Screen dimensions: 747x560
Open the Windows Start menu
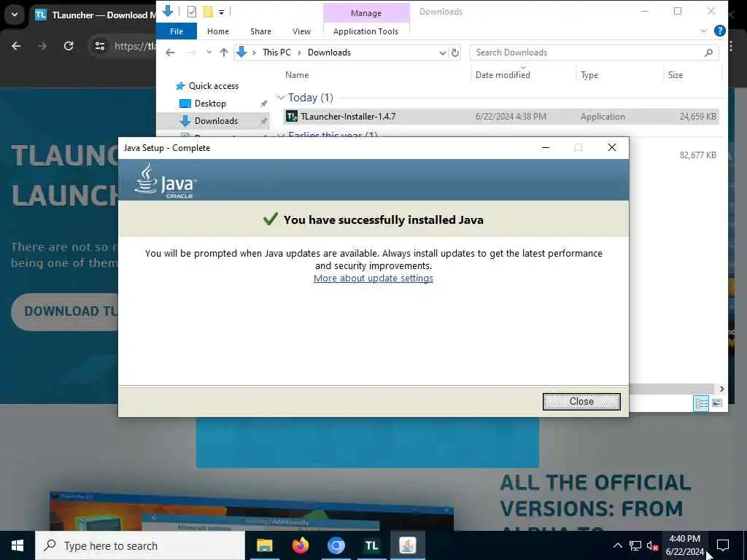point(18,545)
